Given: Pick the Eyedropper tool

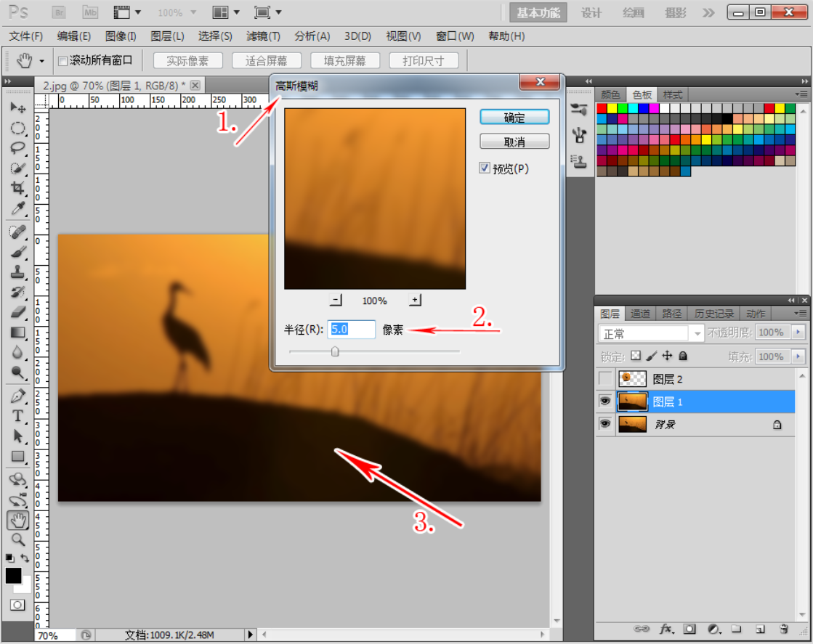Looking at the screenshot, I should coord(17,210).
